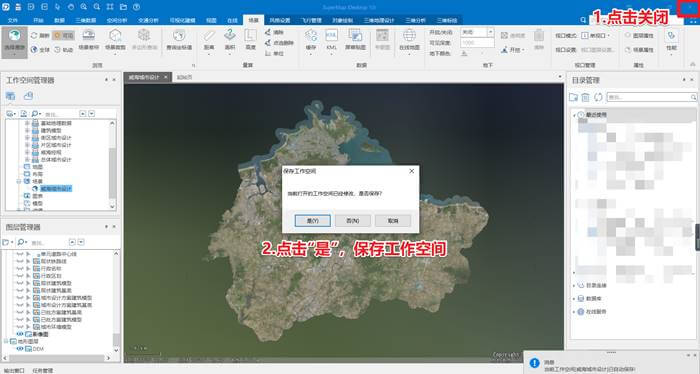This screenshot has width=700, height=374.
Task: Click the Yes button to save the workspace
Action: click(x=312, y=220)
